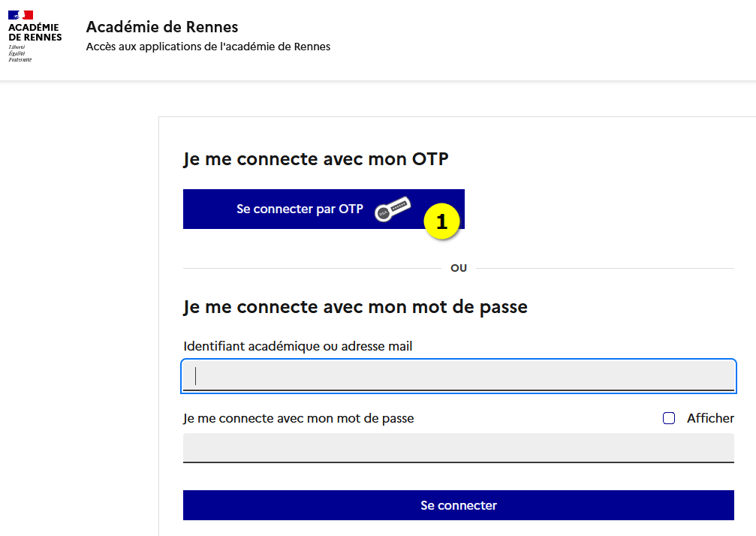Click the Je me connecte avec mon OTP heading
The height and width of the screenshot is (536, 756).
(x=315, y=159)
